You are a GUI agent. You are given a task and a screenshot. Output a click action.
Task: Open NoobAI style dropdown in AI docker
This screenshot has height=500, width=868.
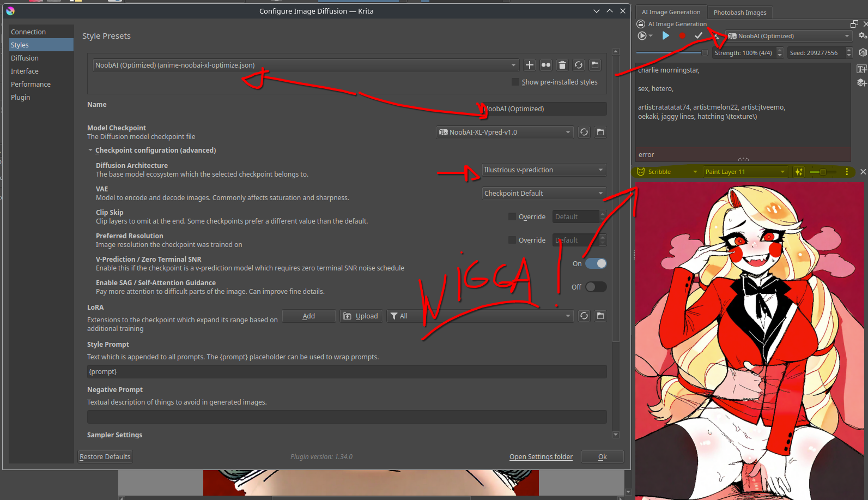pos(789,36)
